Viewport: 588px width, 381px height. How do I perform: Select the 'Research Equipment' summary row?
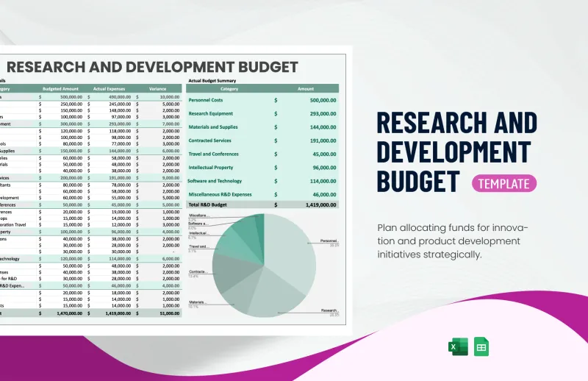(x=262, y=114)
